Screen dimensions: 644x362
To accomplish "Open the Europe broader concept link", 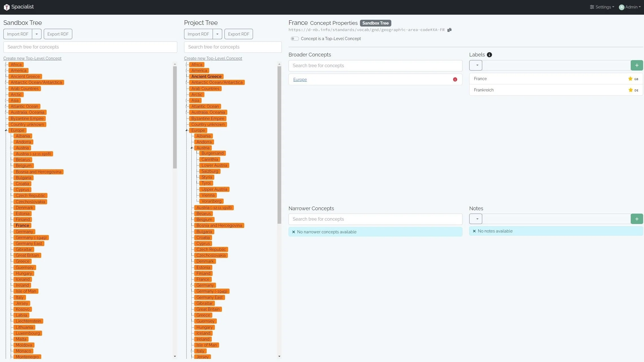I will click(x=300, y=80).
